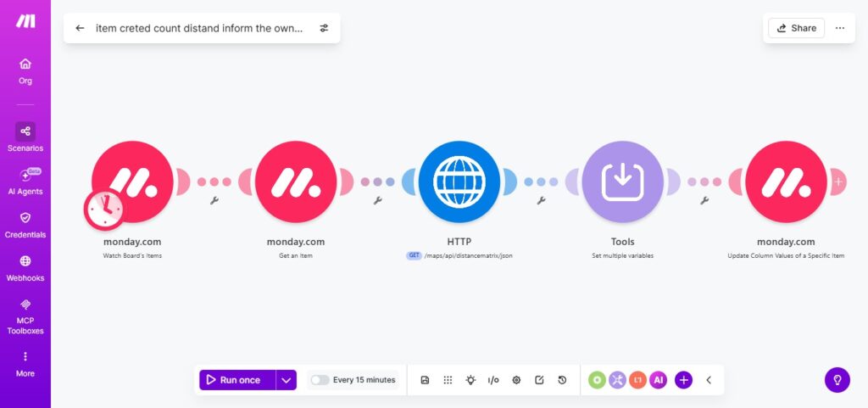Click the wrench between Watch Items and Get Item
The height and width of the screenshot is (408, 868).
[214, 200]
